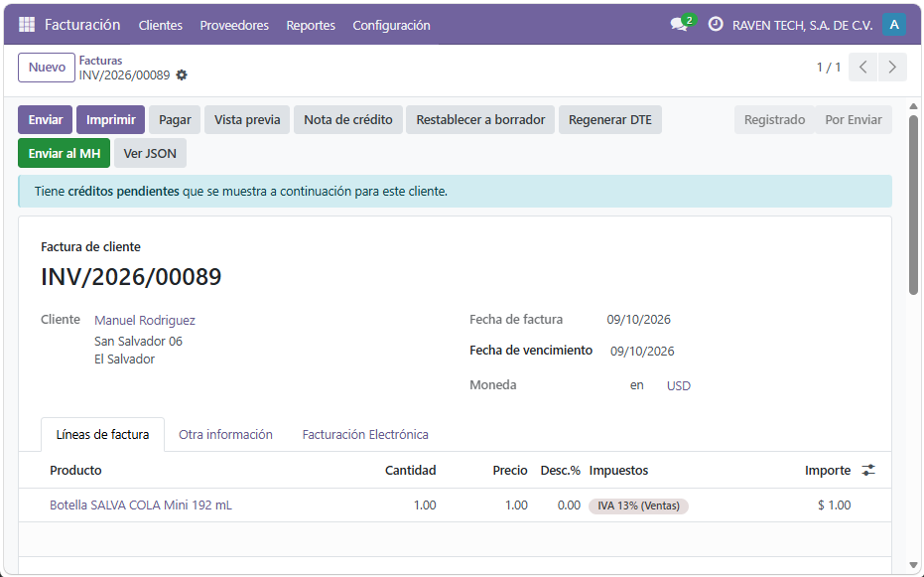924x577 pixels.
Task: Click the vertical scrollbar thumb
Action: pyautogui.click(x=913, y=205)
